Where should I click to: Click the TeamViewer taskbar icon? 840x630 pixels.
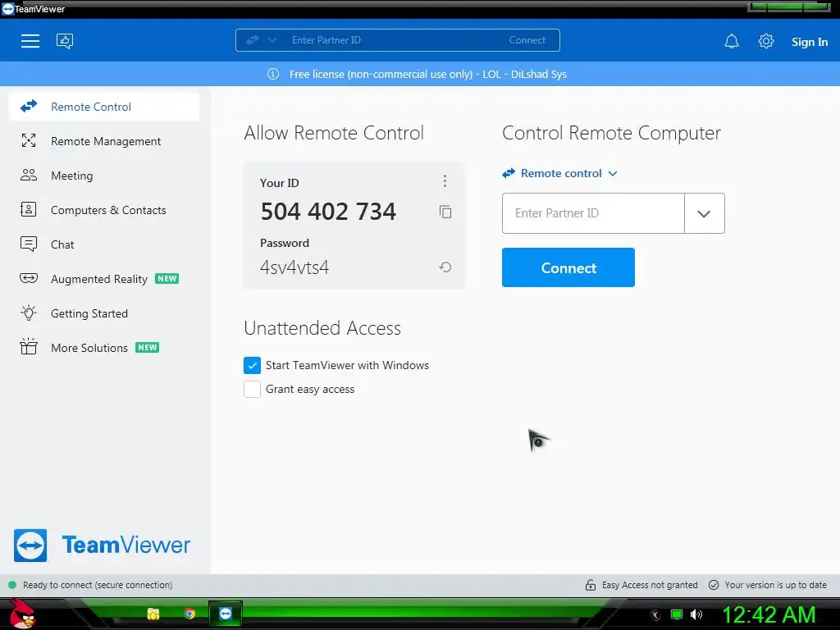(226, 614)
